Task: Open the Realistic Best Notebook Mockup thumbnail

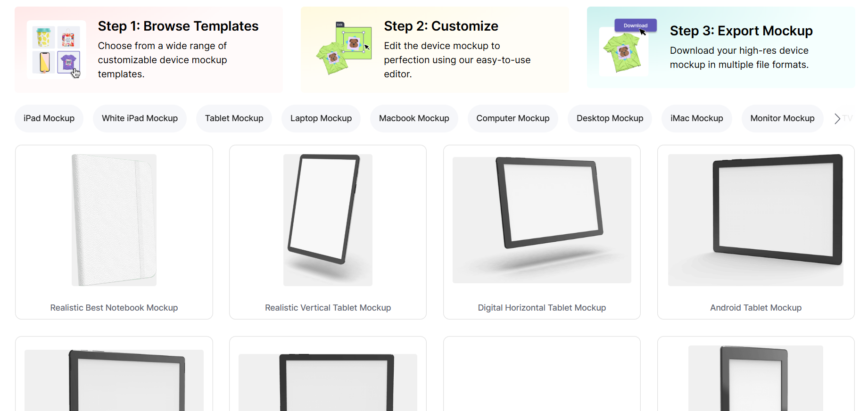Action: (114, 220)
